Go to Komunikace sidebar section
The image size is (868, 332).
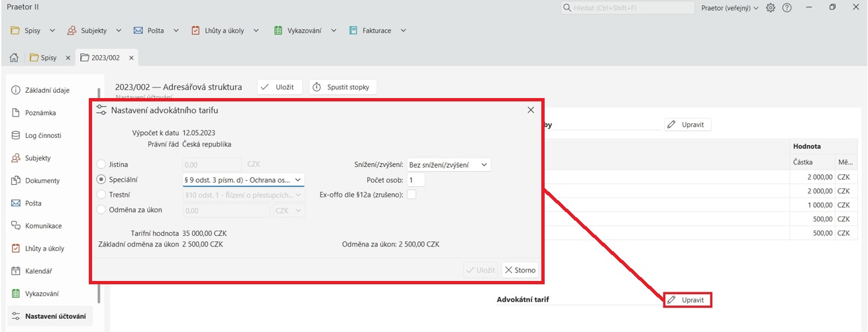click(x=43, y=226)
